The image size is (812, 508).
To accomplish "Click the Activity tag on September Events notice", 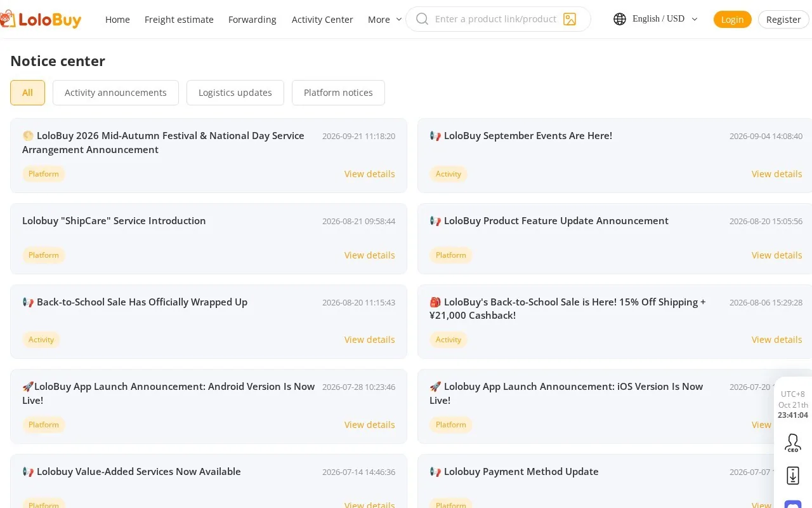I will point(449,174).
